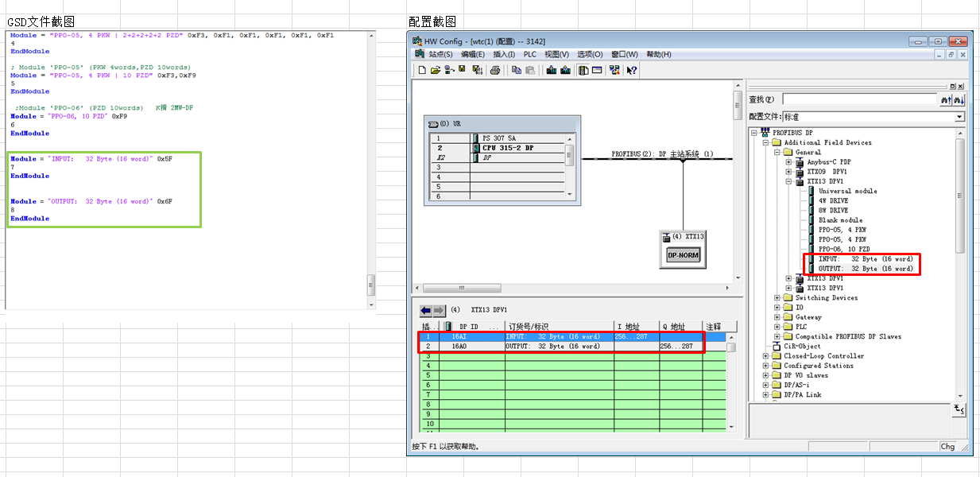Select PPO-06, 10 PZD module
Screen dimensions: 980x477
pyautogui.click(x=845, y=249)
